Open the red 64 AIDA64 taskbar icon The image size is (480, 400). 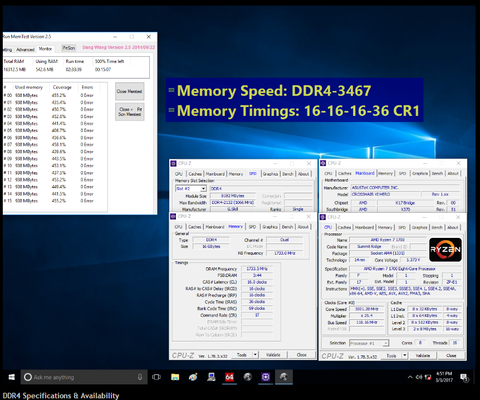point(229,377)
